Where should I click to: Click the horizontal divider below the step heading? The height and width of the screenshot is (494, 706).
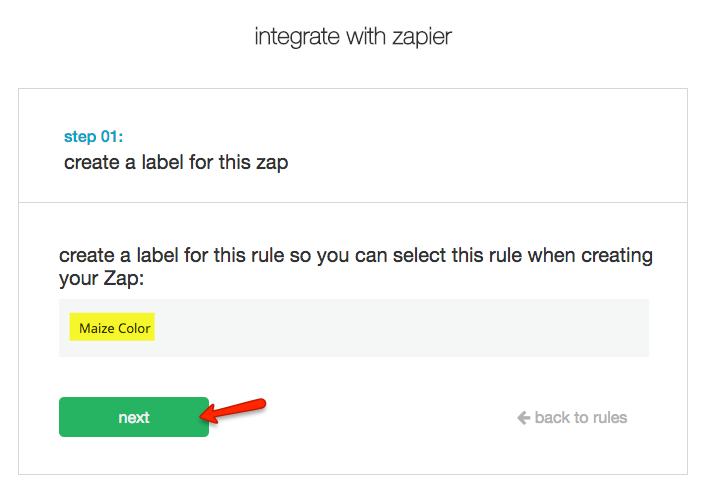click(353, 203)
